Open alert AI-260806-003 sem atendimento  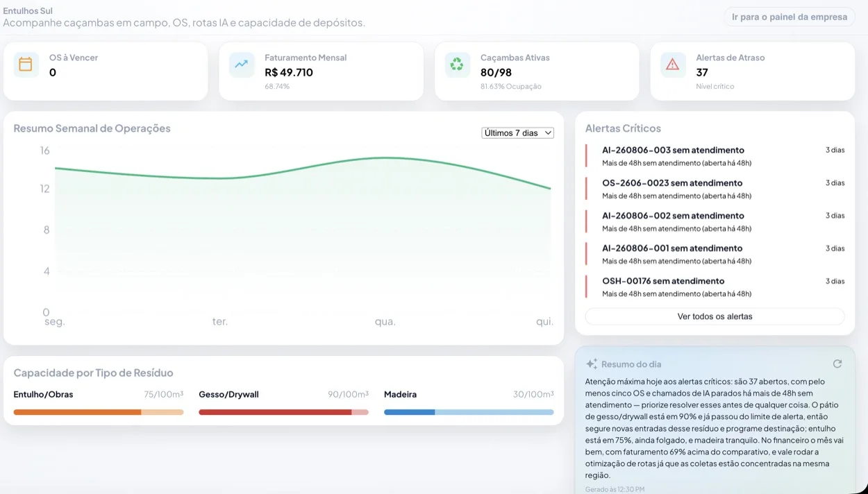(715, 156)
